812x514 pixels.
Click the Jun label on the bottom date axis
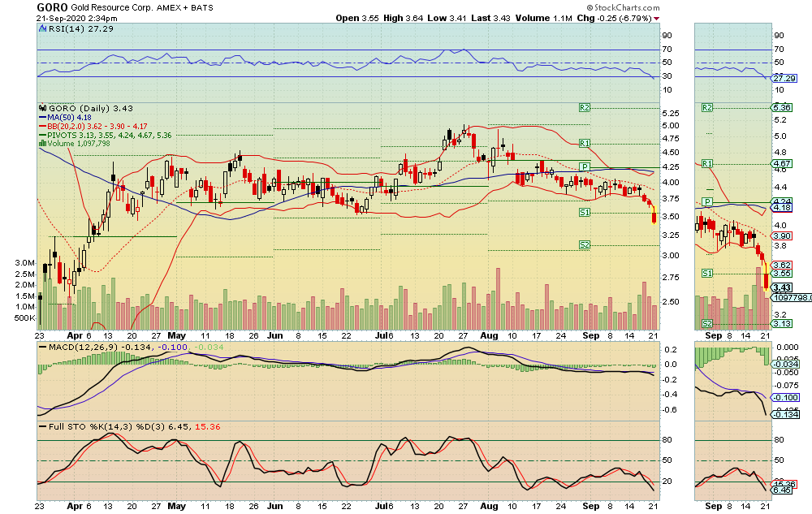point(275,506)
